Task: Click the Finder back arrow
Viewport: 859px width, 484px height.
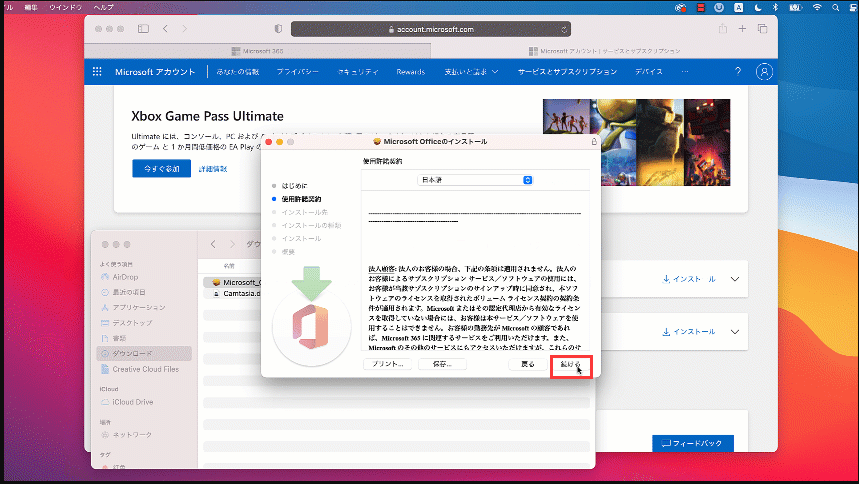Action: pos(213,243)
